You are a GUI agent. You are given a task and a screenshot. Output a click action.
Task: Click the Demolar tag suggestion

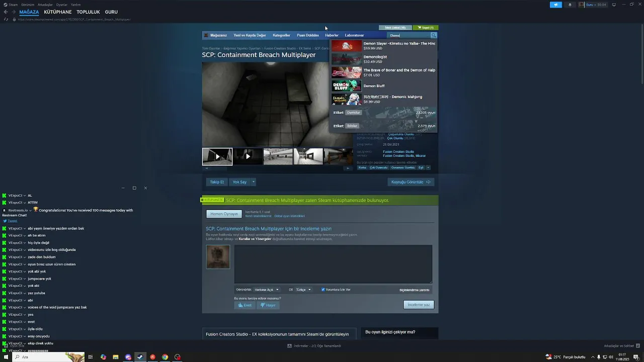tap(354, 113)
